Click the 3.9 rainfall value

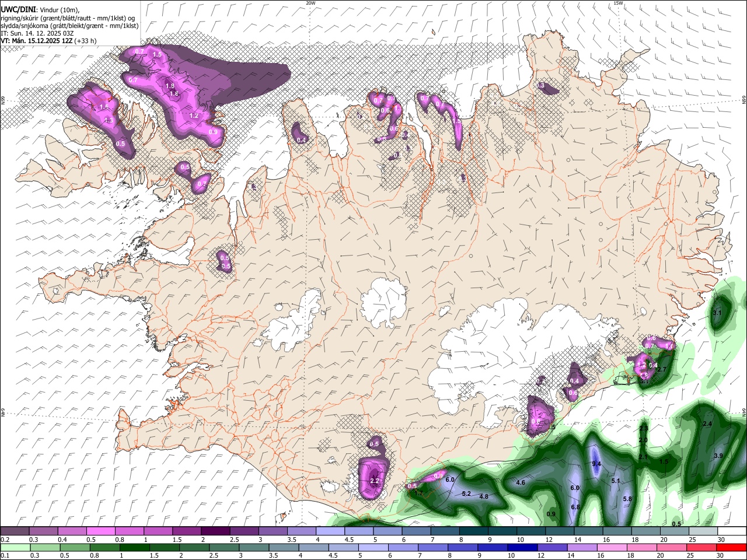tap(718, 456)
